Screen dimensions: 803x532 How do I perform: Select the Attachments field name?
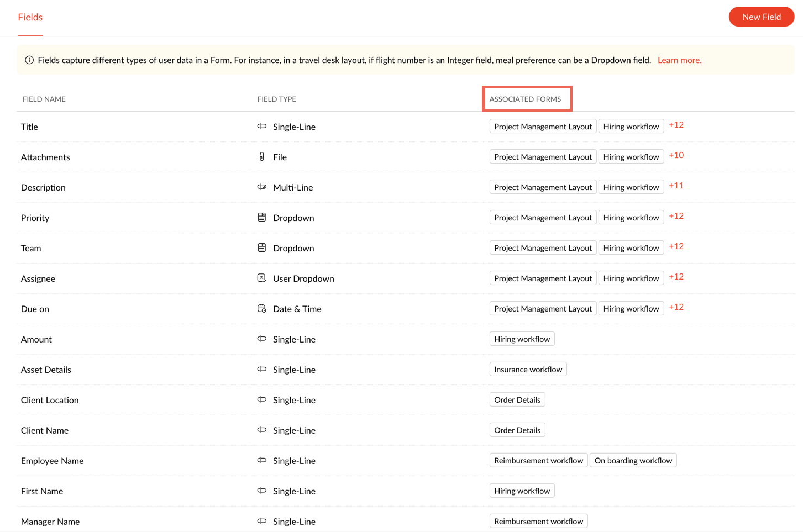[45, 157]
